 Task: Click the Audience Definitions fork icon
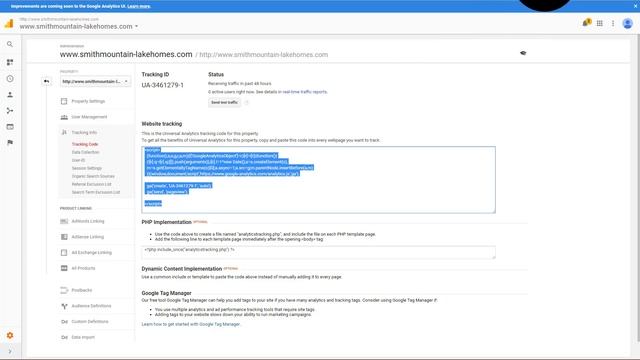[64, 306]
